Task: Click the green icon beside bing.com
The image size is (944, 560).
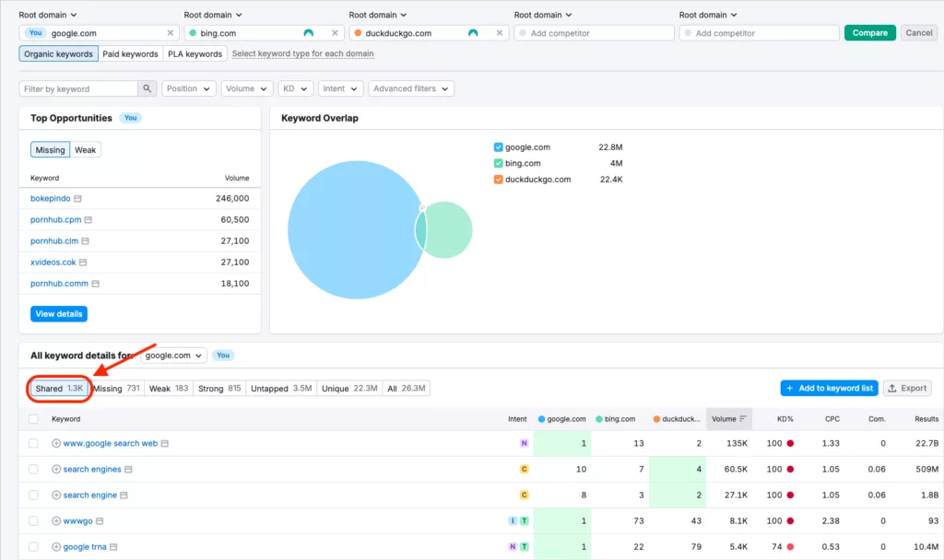Action: pos(308,33)
